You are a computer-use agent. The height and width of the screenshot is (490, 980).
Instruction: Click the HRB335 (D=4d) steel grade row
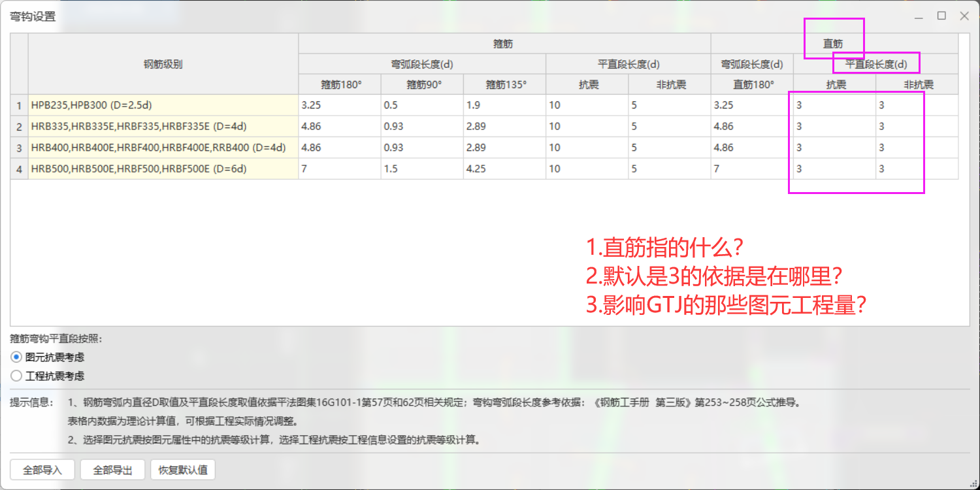click(x=163, y=126)
